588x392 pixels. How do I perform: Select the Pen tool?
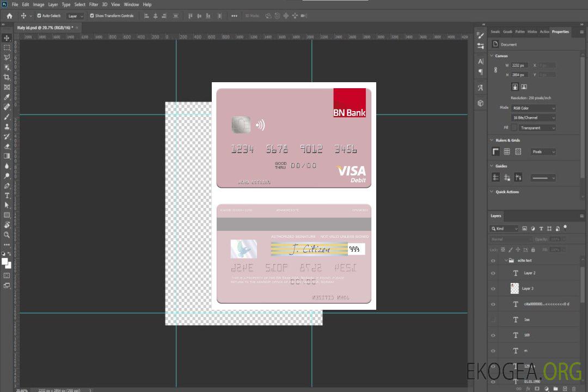tap(7, 186)
